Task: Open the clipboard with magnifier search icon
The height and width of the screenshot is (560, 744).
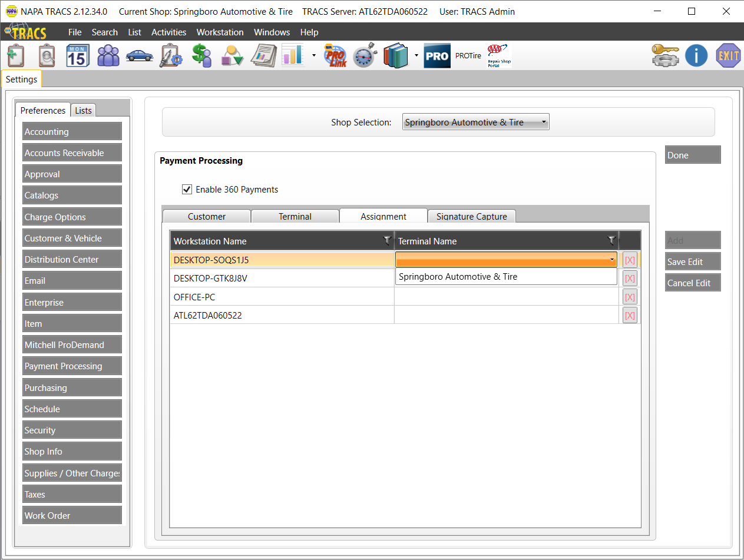Action: (47, 56)
